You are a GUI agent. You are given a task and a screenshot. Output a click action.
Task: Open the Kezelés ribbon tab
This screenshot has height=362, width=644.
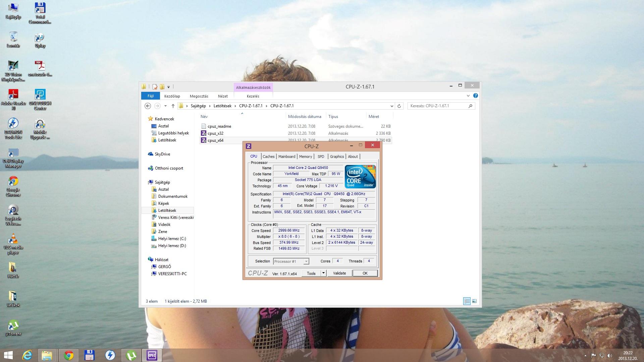click(253, 96)
